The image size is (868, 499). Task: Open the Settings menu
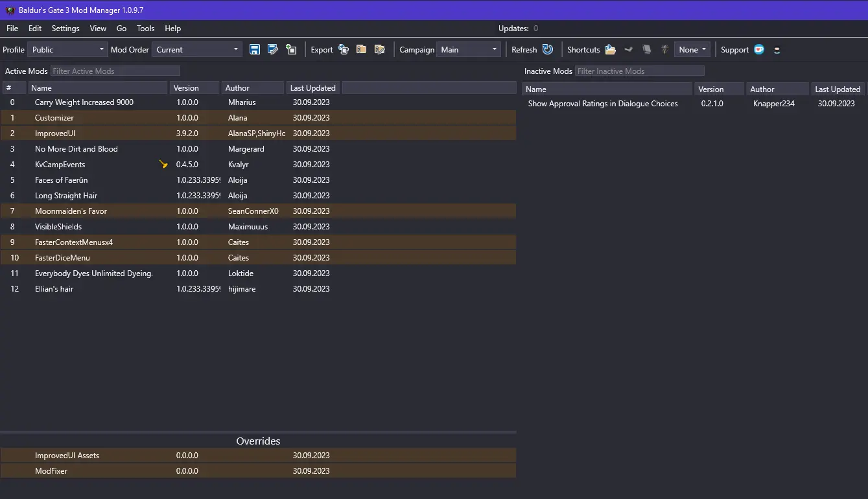[65, 29]
